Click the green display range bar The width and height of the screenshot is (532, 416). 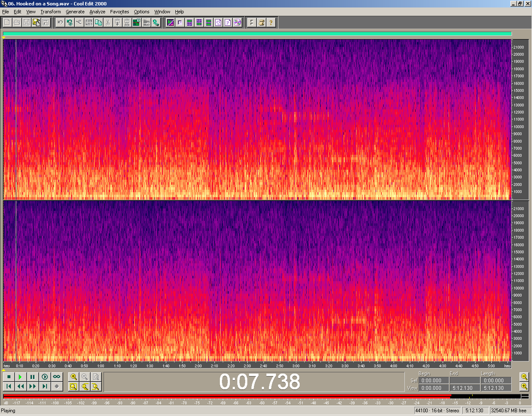click(x=257, y=34)
